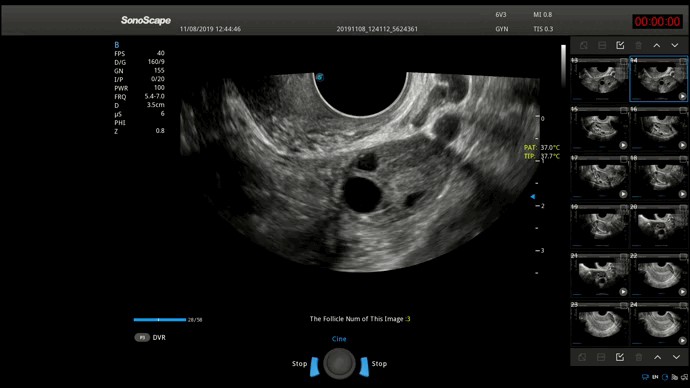This screenshot has width=690, height=388.
Task: Click the bottom toolbar select-all check icon
Action: tap(620, 357)
